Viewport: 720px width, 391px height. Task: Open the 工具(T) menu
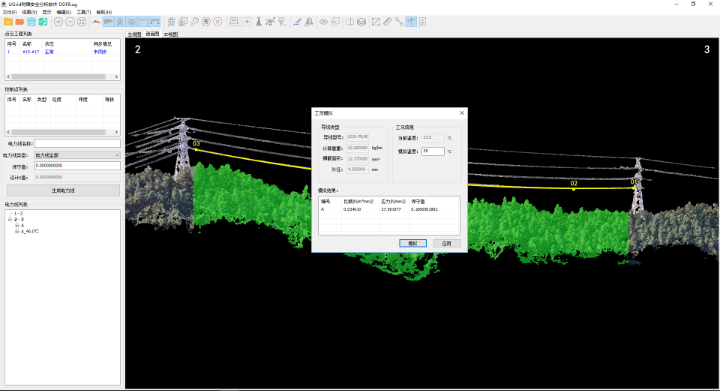coord(84,12)
